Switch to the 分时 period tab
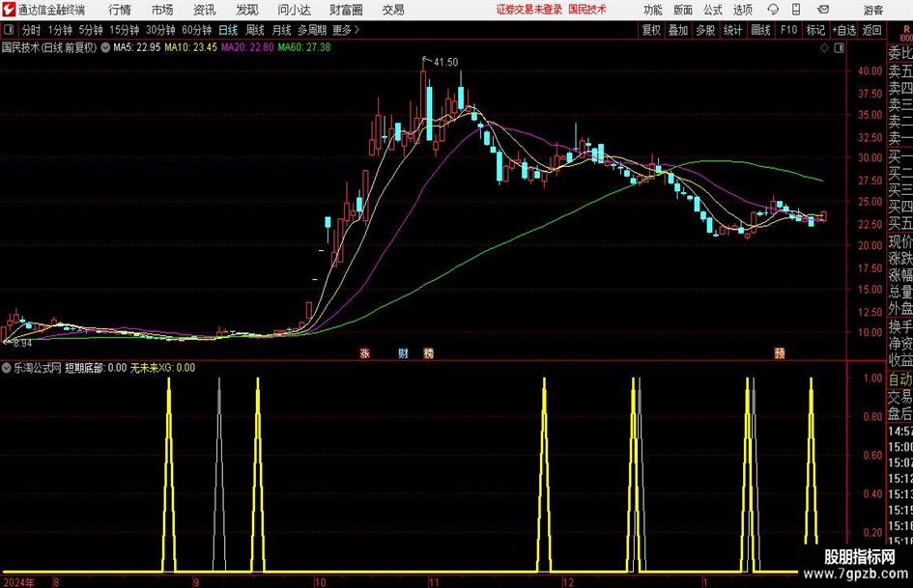The height and width of the screenshot is (588, 913). tap(32, 30)
